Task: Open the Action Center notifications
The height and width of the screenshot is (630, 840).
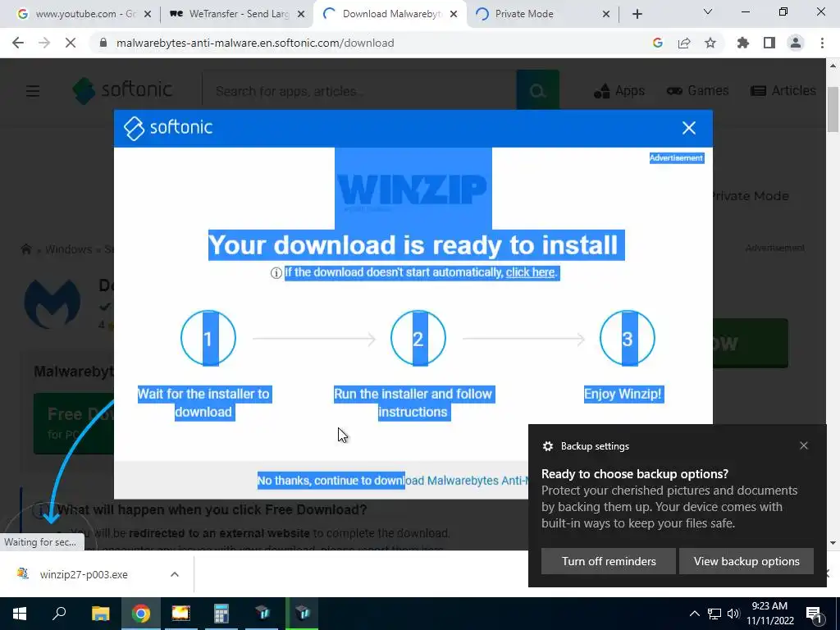Action: tap(814, 614)
